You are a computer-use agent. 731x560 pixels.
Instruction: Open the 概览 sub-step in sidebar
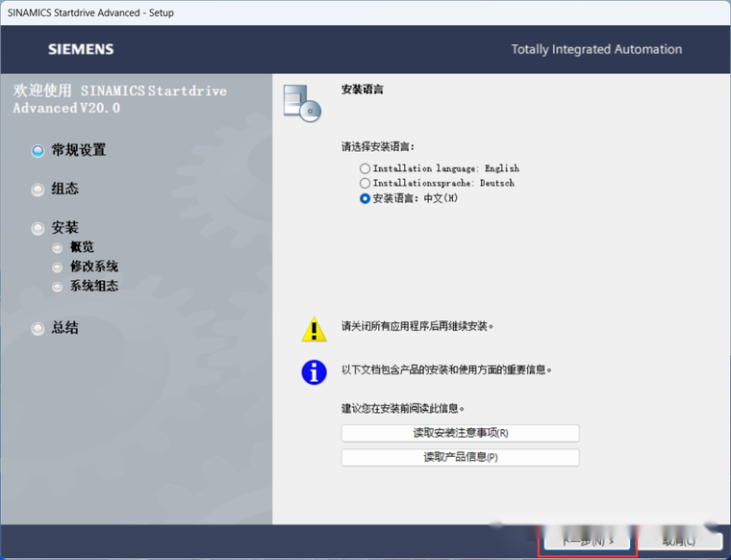pos(82,247)
